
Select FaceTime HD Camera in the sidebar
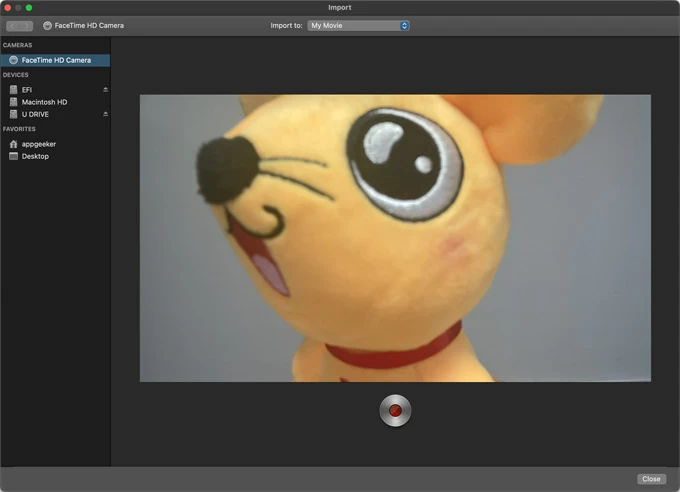(56, 60)
